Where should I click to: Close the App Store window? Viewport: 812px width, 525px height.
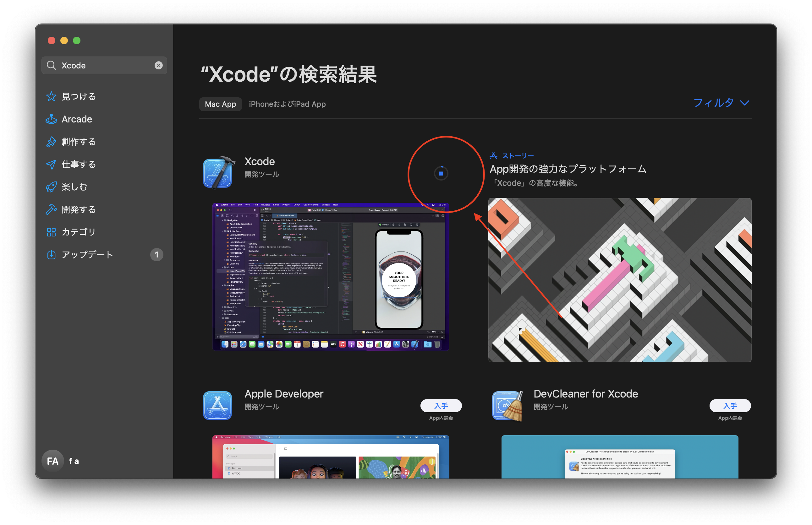[52, 41]
